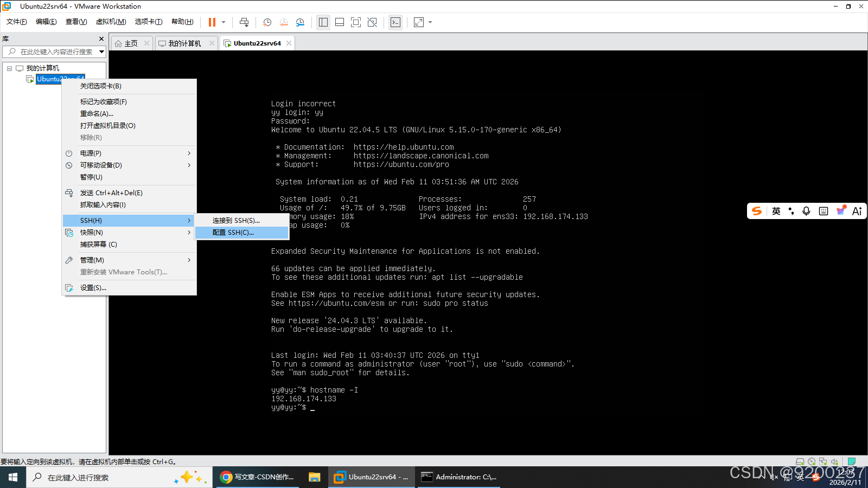Open the Windows Start button
The height and width of the screenshot is (488, 868).
coord(13,477)
